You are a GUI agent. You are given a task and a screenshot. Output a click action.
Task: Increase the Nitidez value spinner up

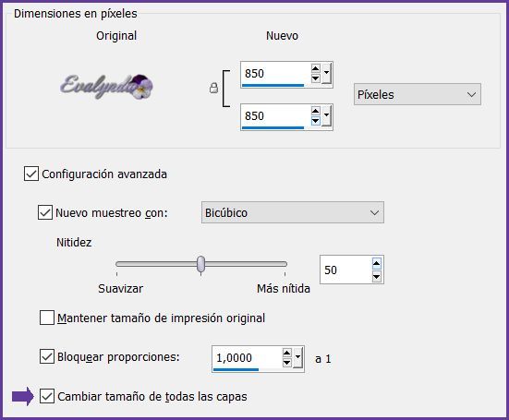(376, 264)
